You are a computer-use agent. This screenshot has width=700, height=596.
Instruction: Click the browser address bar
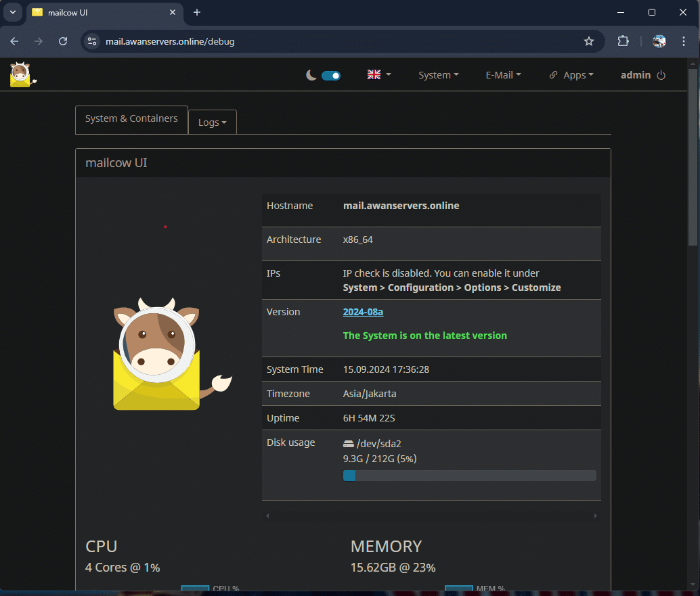[x=271, y=41]
